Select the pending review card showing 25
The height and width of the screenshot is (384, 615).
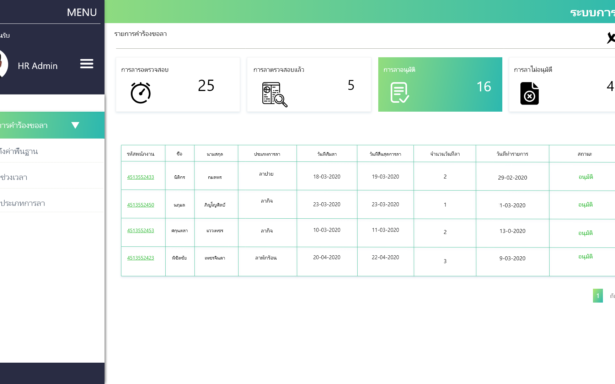click(x=178, y=85)
